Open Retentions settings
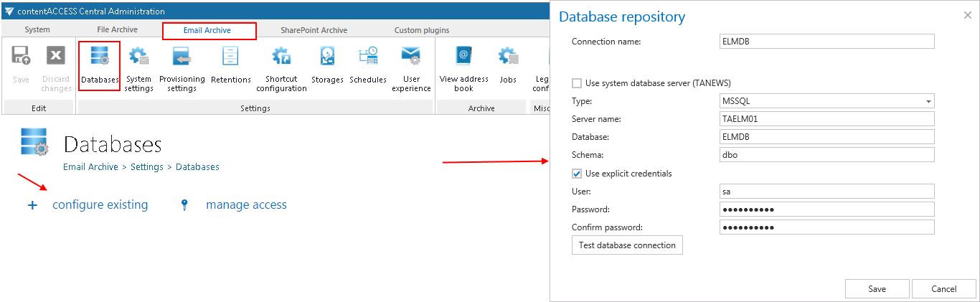The height and width of the screenshot is (302, 980). pos(230,66)
